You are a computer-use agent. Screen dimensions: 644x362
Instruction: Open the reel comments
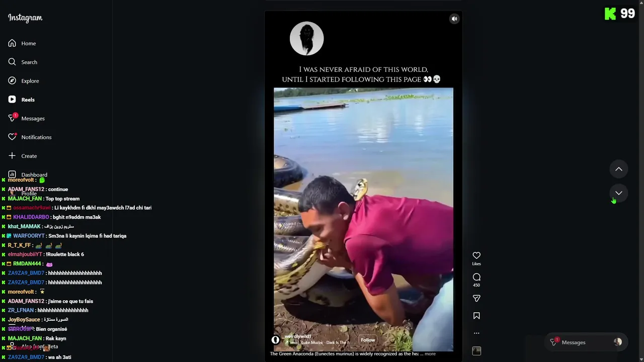(x=476, y=277)
